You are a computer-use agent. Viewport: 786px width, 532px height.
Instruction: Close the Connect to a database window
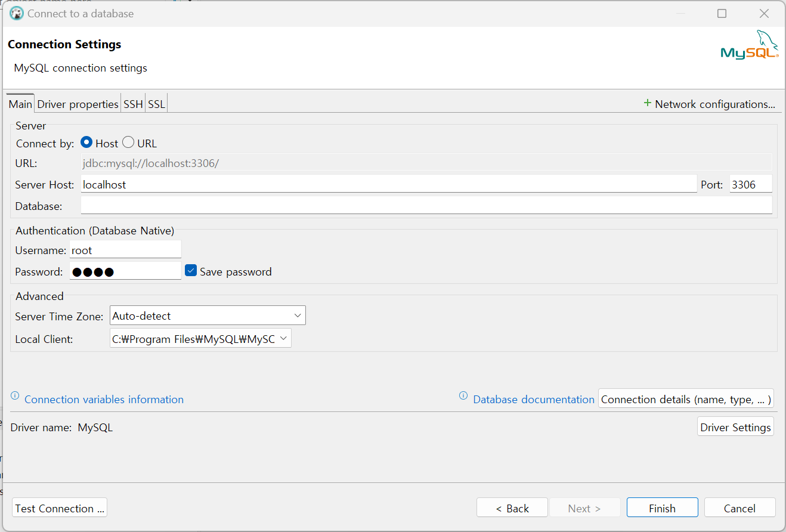(764, 13)
